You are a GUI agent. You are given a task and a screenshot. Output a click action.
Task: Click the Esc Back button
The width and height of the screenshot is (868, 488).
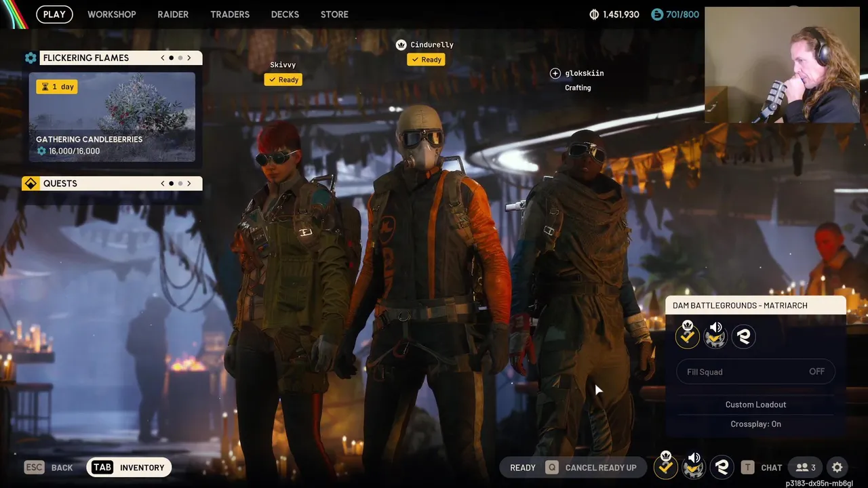click(x=48, y=468)
